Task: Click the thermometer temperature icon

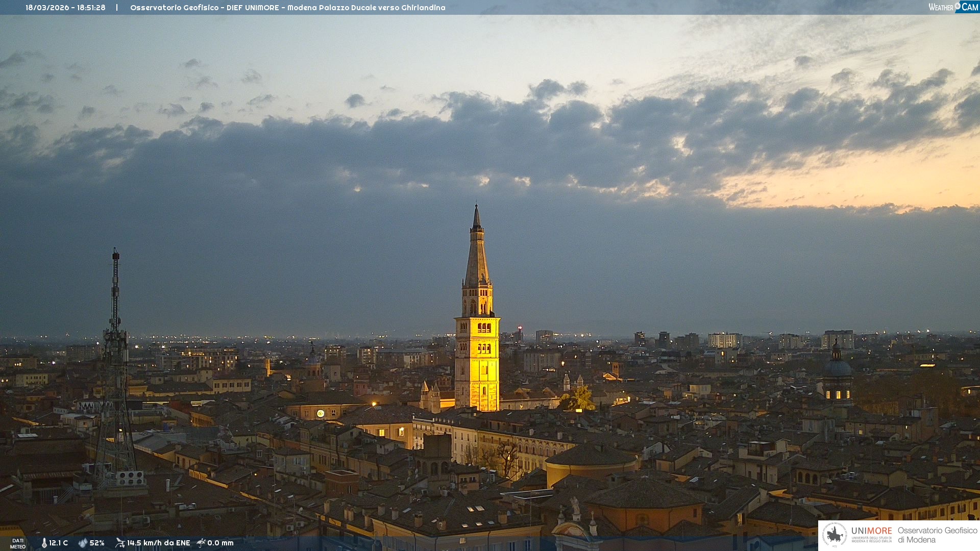Action: point(44,543)
